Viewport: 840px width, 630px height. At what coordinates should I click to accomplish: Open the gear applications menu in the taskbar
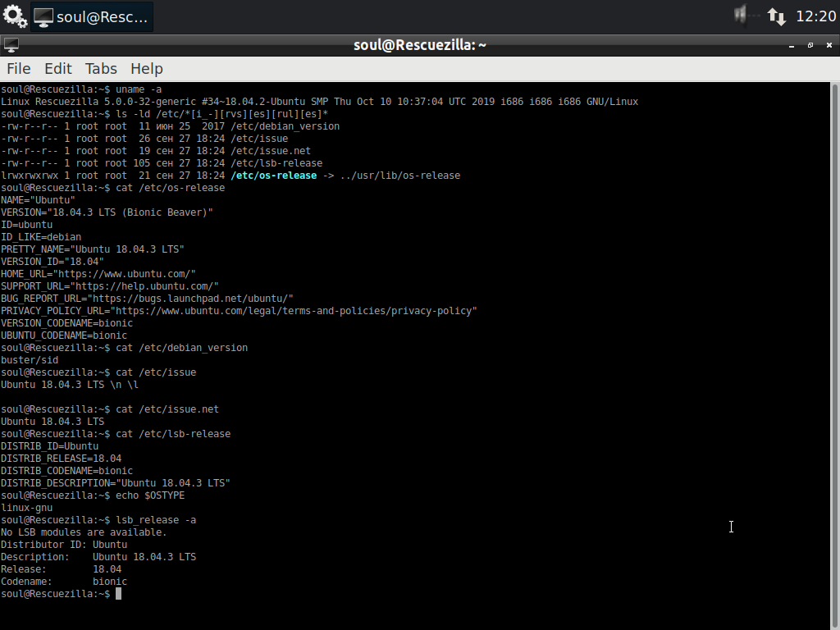coord(15,16)
